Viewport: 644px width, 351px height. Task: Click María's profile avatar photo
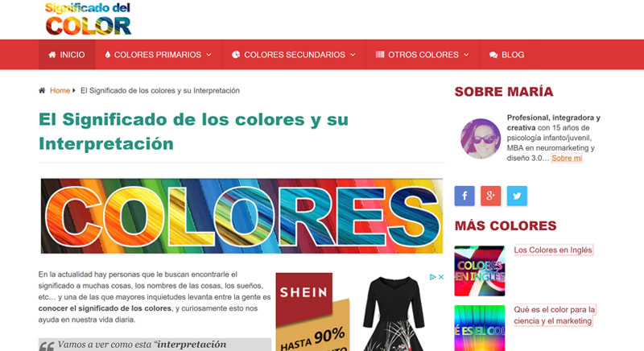click(x=480, y=138)
